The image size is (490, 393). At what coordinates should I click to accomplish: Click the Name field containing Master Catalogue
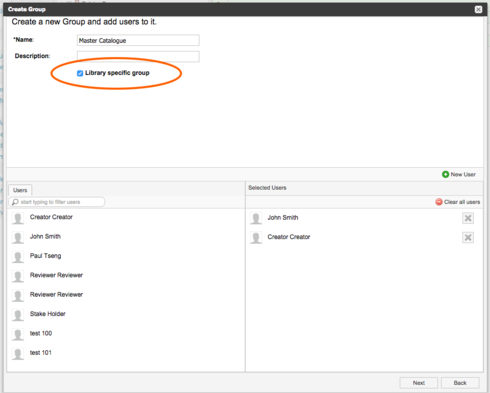tap(138, 40)
